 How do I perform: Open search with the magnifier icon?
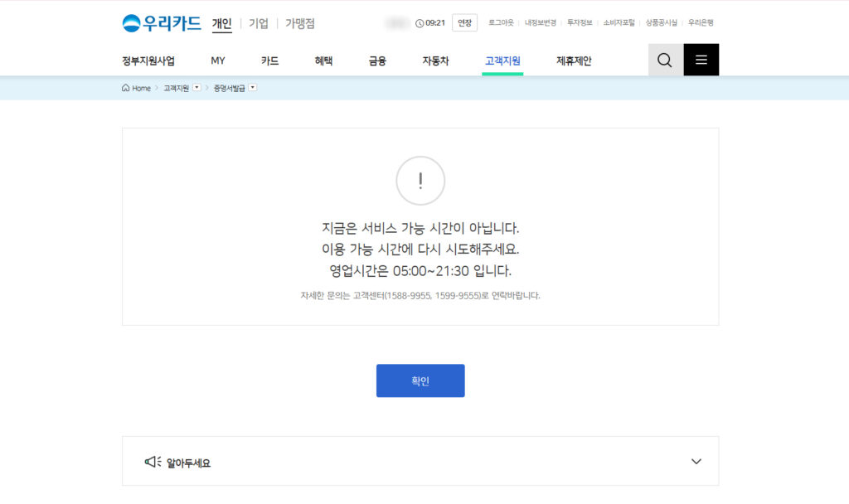(663, 60)
